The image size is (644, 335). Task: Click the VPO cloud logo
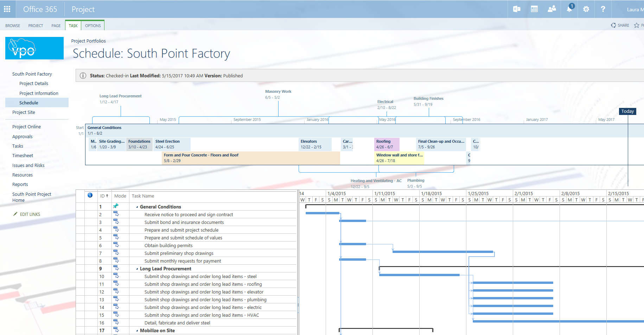[x=34, y=48]
